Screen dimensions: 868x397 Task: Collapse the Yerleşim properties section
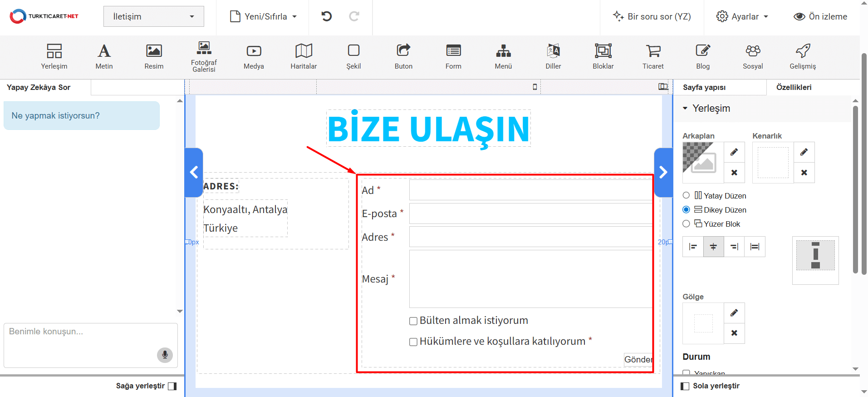(x=685, y=109)
